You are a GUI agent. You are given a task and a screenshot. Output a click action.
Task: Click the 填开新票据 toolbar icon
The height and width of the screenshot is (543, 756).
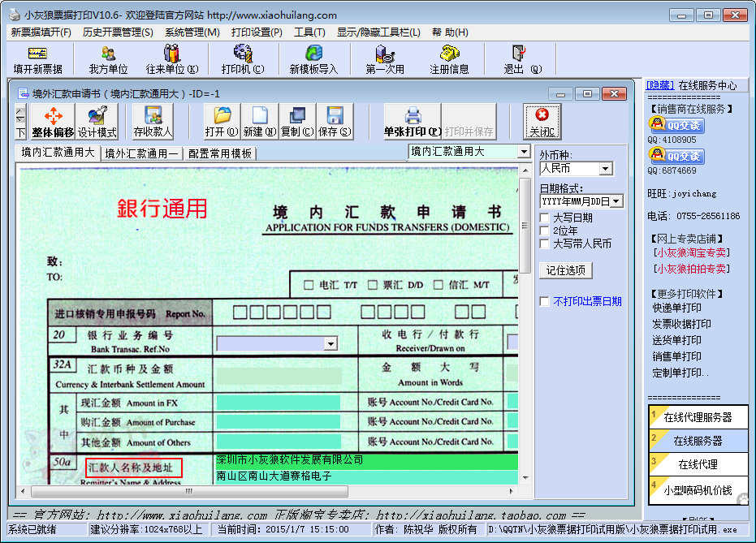coord(37,59)
